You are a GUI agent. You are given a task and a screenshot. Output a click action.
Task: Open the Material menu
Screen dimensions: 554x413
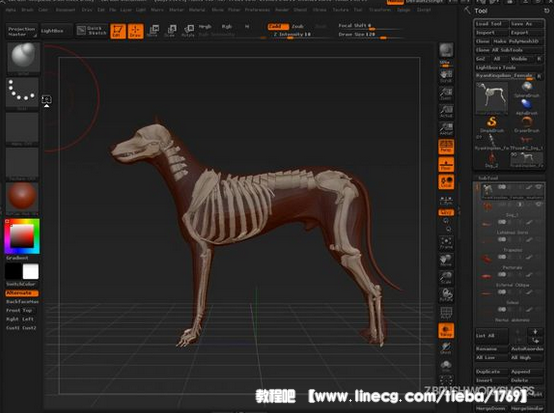pyautogui.click(x=197, y=10)
